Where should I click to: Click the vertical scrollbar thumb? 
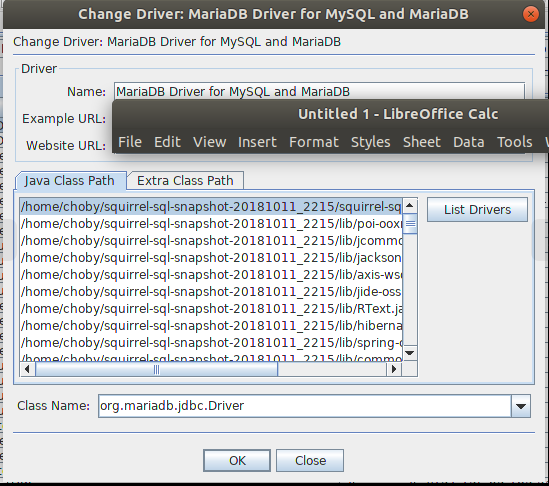[x=410, y=223]
